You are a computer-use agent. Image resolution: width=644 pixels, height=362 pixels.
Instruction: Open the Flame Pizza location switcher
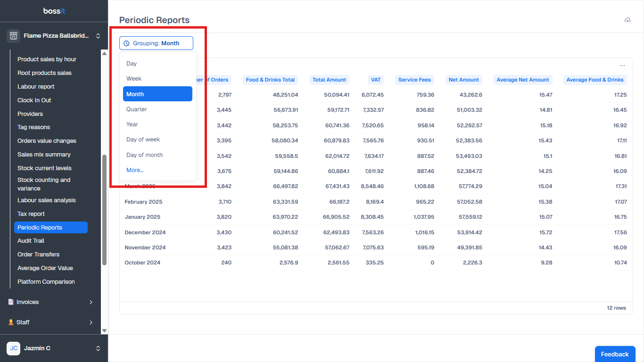[x=98, y=36]
